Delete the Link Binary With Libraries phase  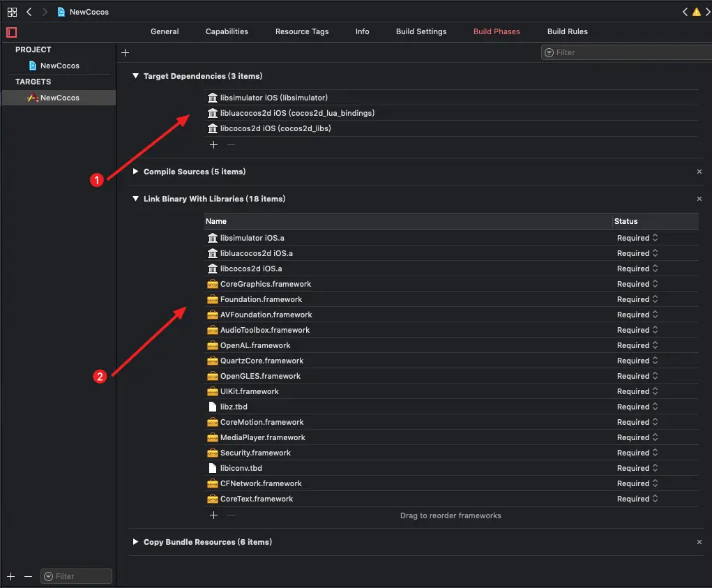699,199
